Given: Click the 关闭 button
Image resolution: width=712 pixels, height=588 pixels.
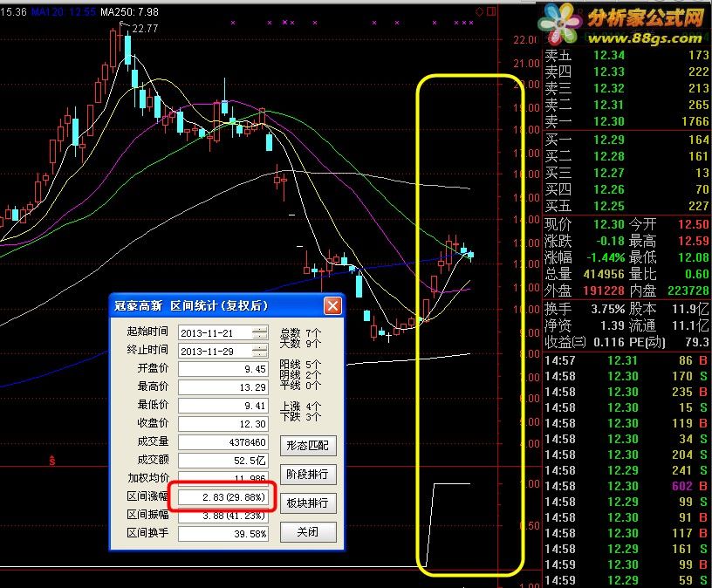Looking at the screenshot, I should (x=308, y=531).
